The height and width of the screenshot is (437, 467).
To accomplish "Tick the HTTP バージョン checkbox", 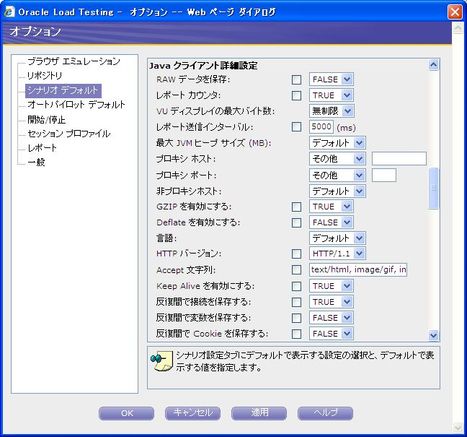I will (x=296, y=254).
